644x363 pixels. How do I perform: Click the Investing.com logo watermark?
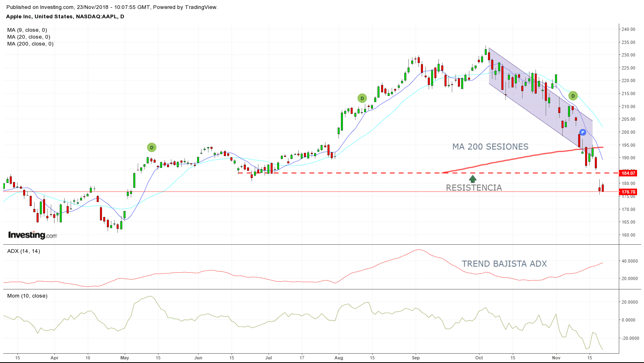click(x=33, y=235)
